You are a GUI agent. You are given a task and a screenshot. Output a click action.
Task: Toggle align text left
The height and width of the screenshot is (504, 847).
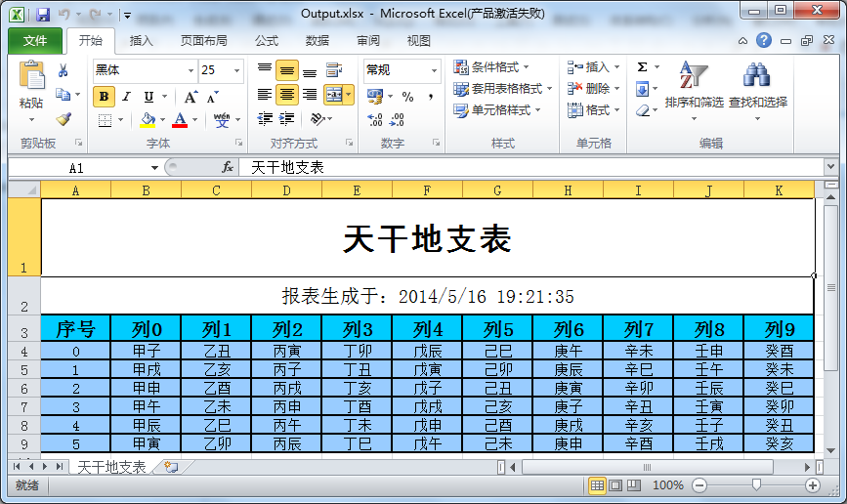point(265,95)
